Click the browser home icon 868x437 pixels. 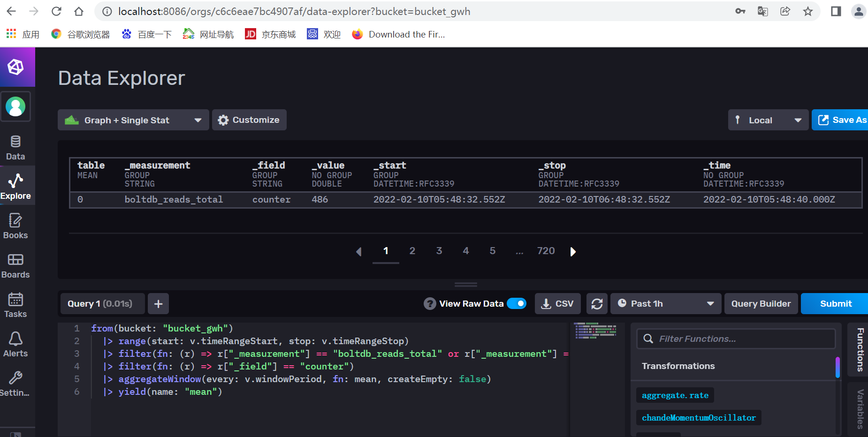click(x=79, y=11)
